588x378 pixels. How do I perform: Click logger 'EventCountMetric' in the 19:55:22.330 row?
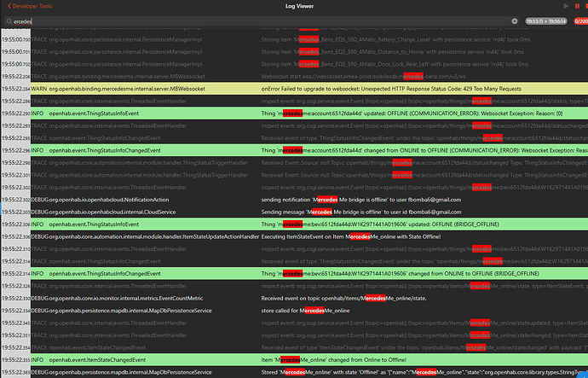[x=126, y=299]
